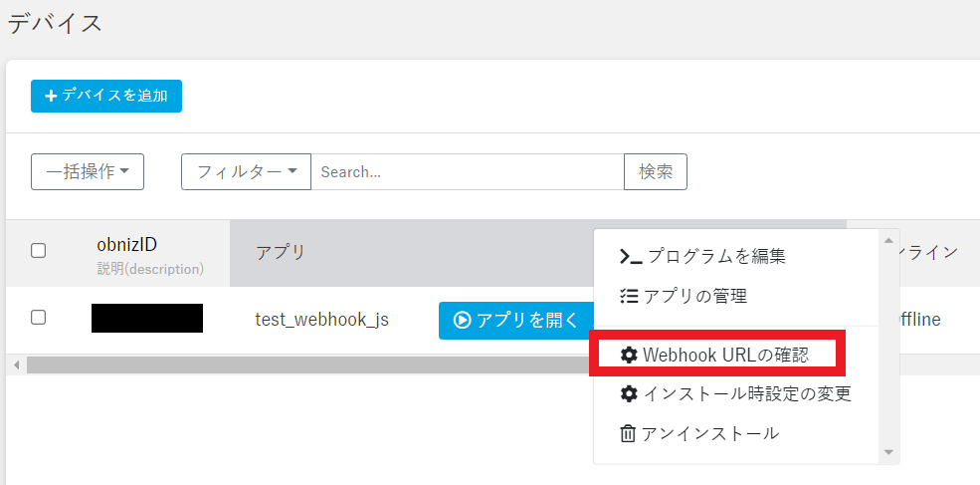The height and width of the screenshot is (485, 980).
Task: Click the menu scrollbar up arrow
Action: click(x=888, y=240)
